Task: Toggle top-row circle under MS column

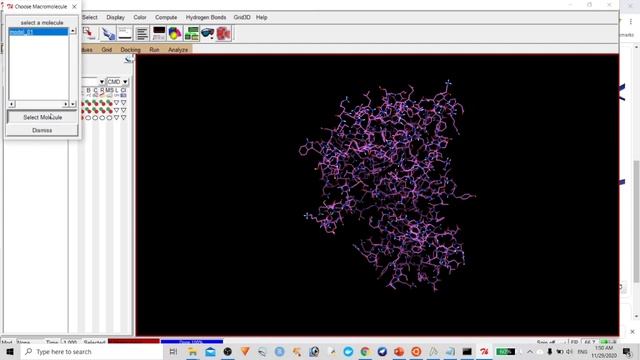Action: 109,103
